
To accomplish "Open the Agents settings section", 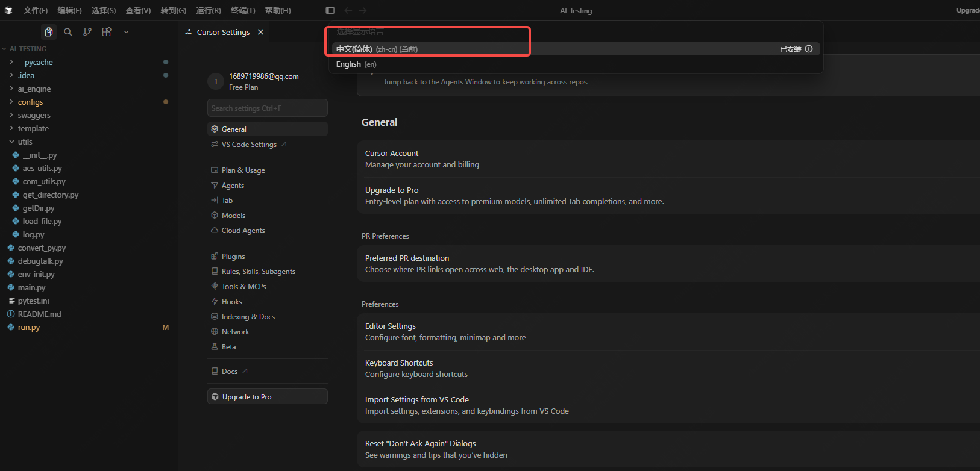I will point(268,186).
